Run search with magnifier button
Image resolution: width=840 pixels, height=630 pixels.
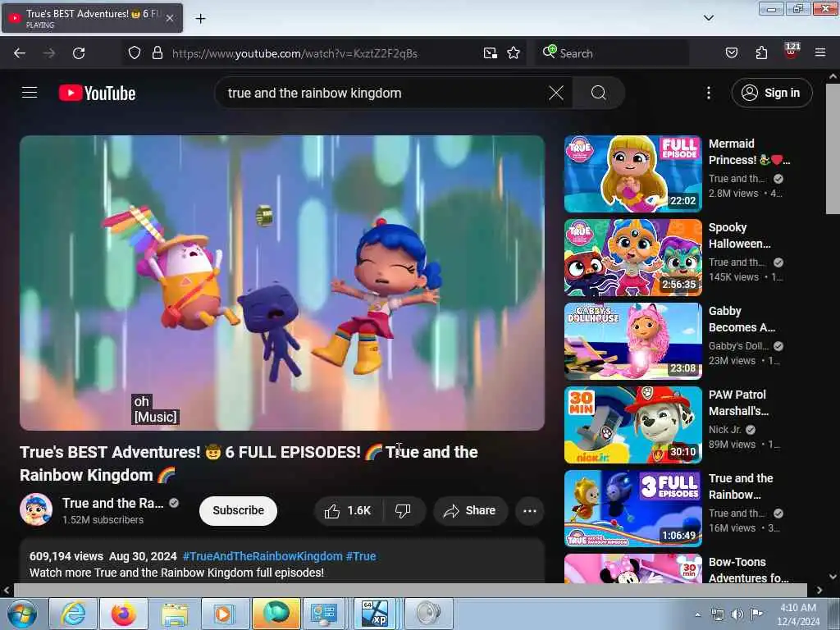click(598, 94)
